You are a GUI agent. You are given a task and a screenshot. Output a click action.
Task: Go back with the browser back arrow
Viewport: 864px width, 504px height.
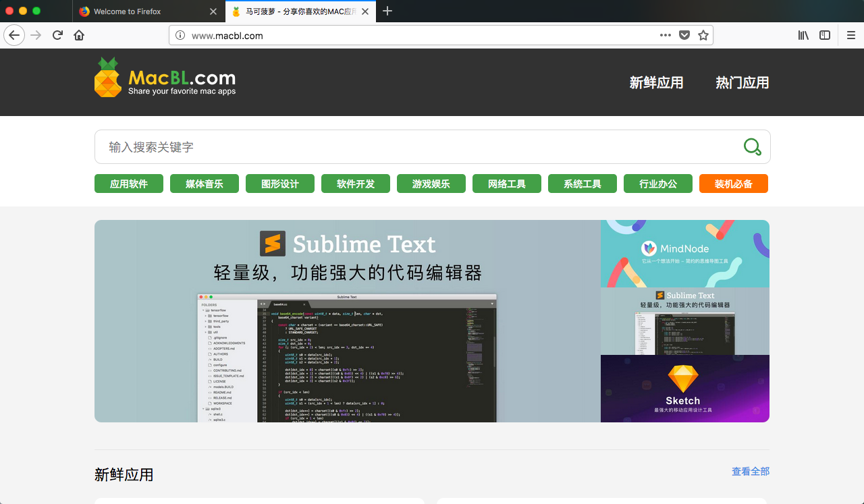click(14, 35)
